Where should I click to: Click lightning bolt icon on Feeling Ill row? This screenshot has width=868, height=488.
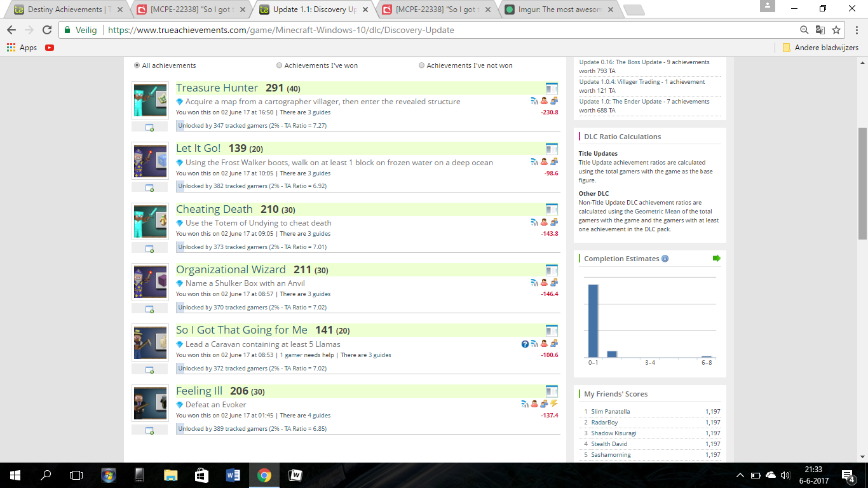point(554,404)
